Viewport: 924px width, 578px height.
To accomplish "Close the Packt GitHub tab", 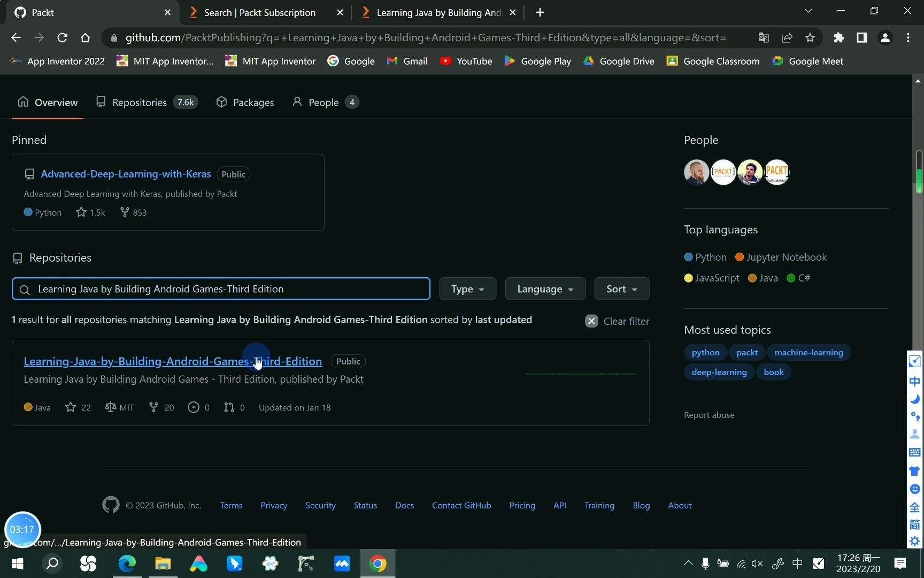I will click(167, 12).
